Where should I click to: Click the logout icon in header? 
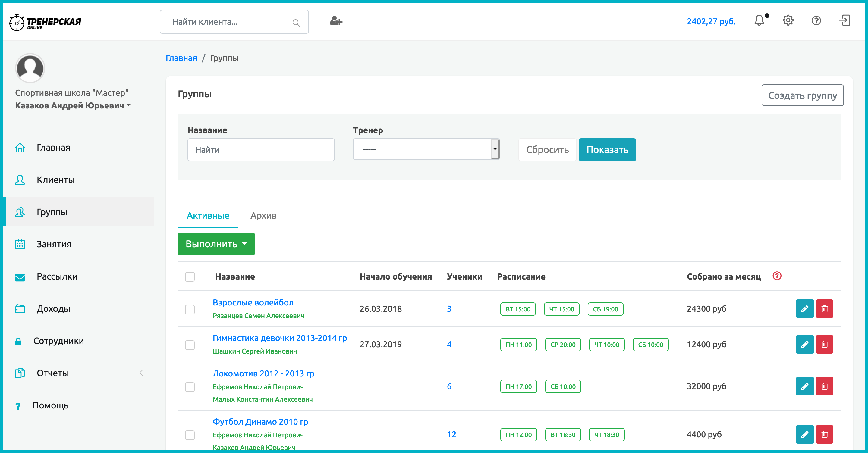(844, 21)
